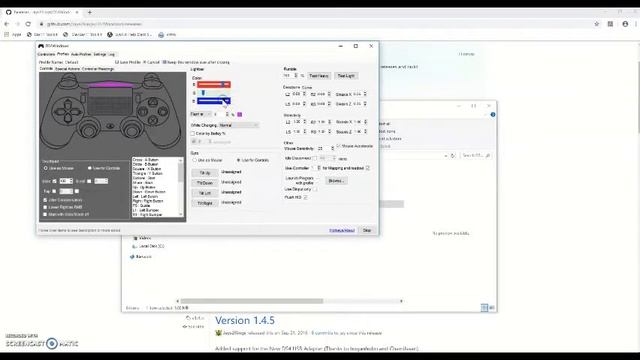
Task: Click the Options button on controller image
Action: pyautogui.click(x=138, y=98)
